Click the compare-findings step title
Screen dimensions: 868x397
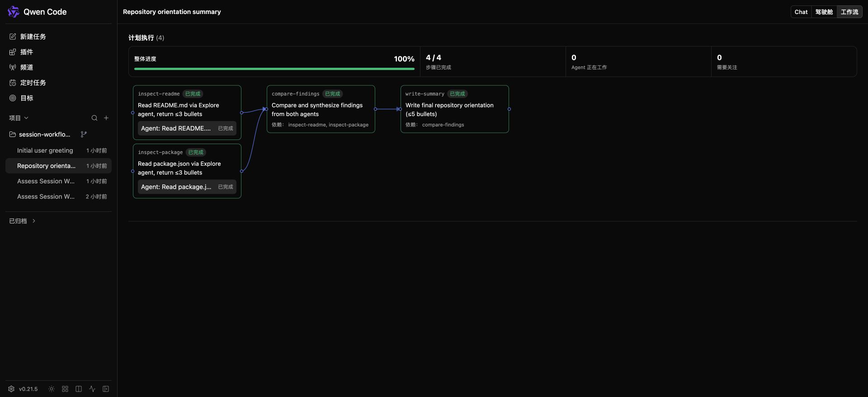tap(296, 94)
